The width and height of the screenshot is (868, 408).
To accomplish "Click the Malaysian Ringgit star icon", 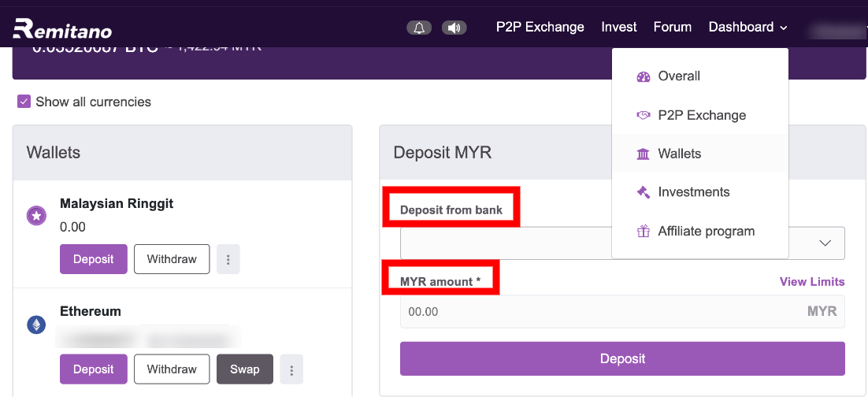I will (x=36, y=216).
